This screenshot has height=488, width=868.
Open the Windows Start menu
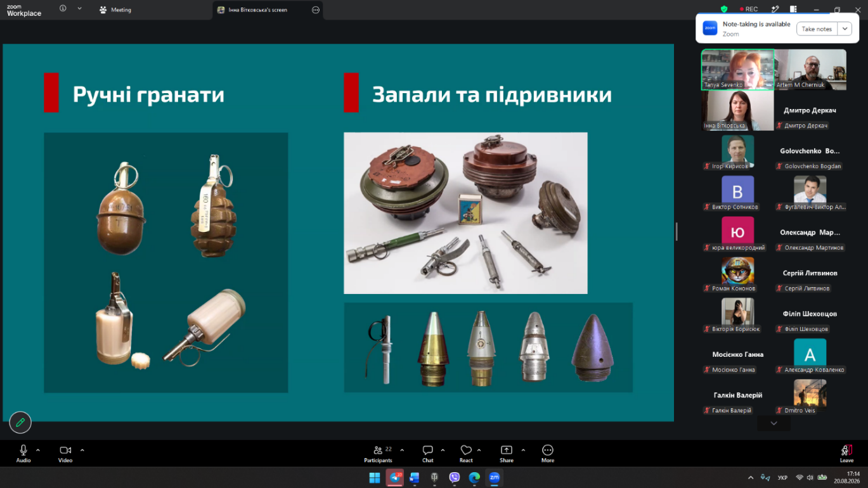point(375,477)
